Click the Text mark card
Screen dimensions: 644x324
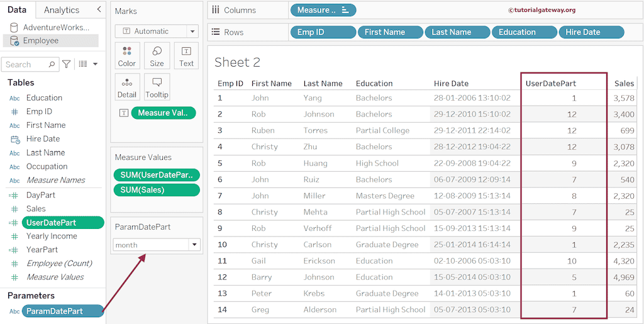pos(186,56)
